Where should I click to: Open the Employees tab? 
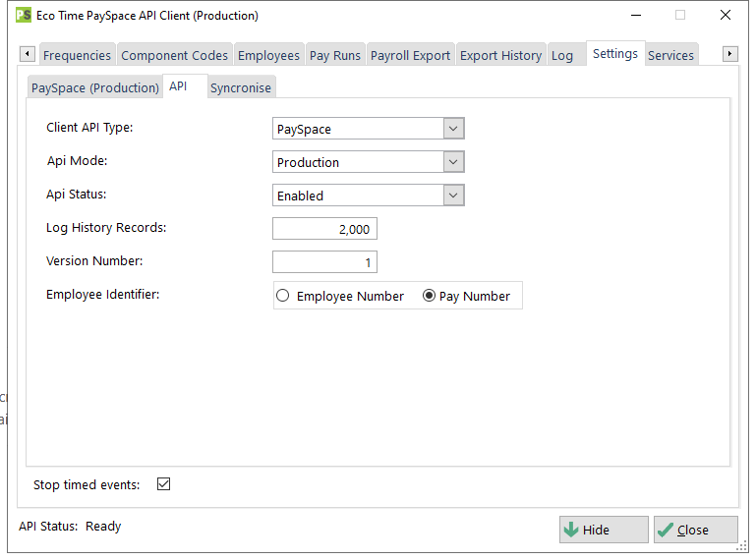coord(268,55)
